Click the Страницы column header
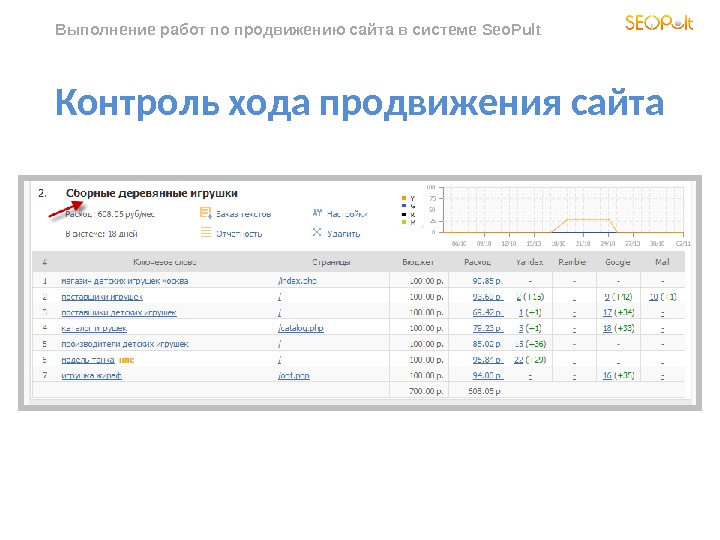The height and width of the screenshot is (540, 720). (331, 262)
